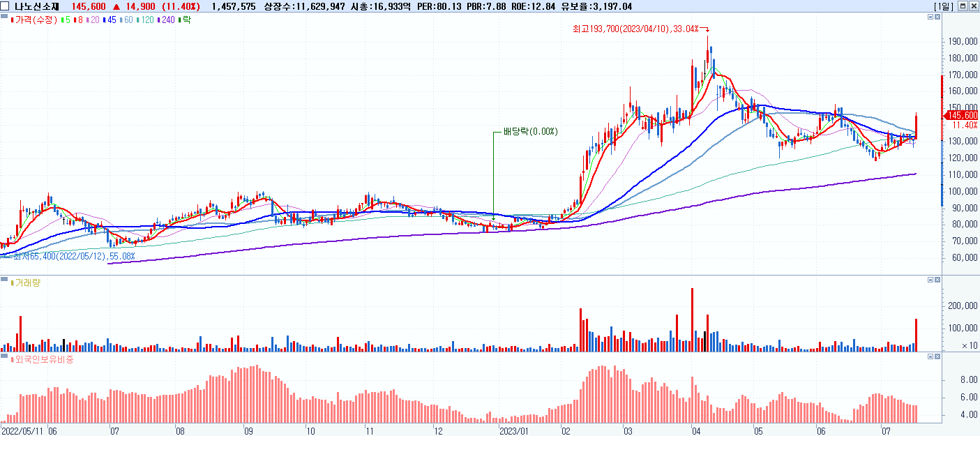Click the 190,000 price axis label

coord(962,41)
